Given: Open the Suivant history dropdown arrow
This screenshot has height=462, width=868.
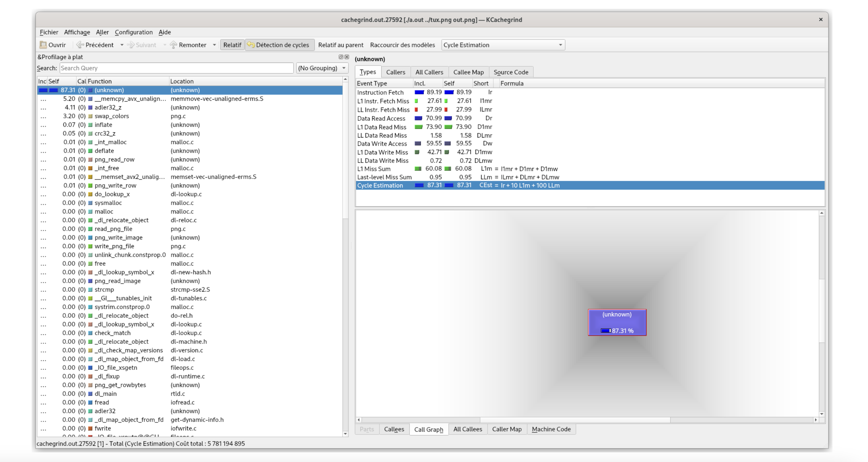Looking at the screenshot, I should coord(165,45).
